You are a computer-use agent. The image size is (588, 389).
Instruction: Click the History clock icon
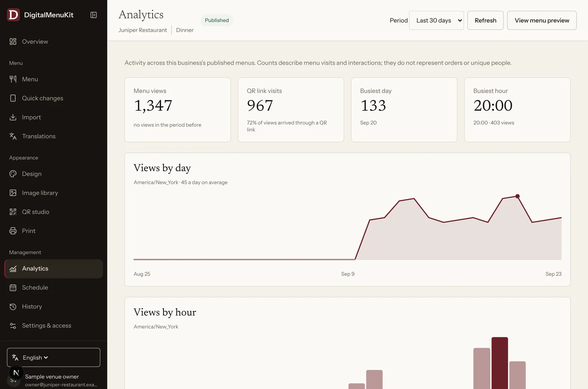13,307
